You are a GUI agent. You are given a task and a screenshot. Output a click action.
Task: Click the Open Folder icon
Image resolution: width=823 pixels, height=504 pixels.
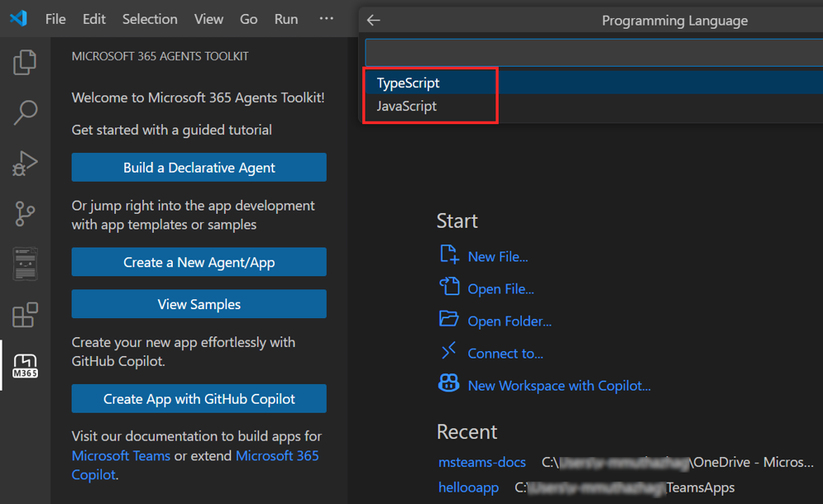point(449,319)
